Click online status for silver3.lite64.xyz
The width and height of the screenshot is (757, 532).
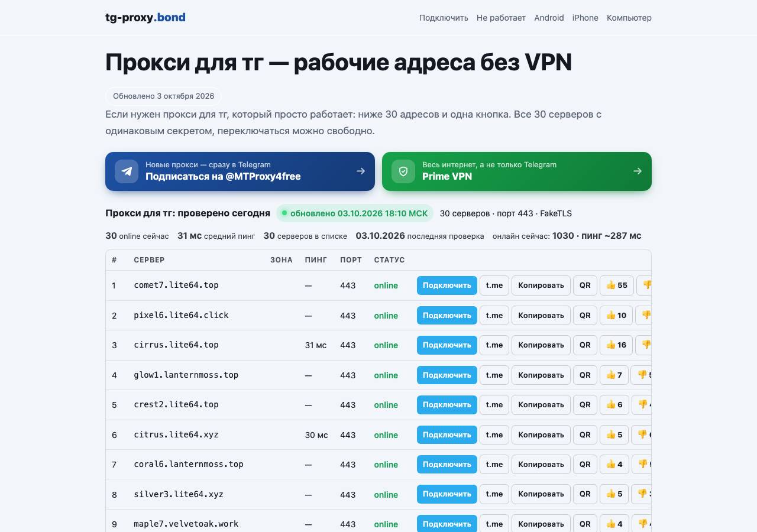(x=386, y=495)
